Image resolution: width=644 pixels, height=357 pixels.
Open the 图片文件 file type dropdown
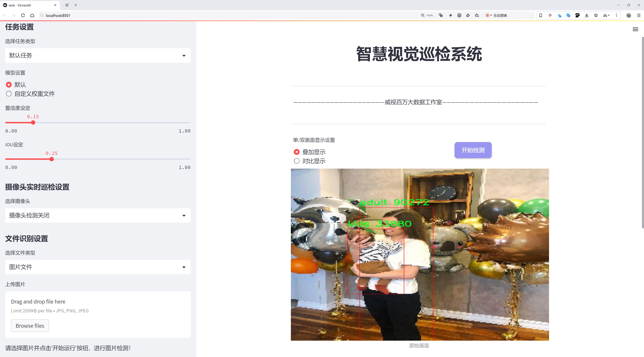click(98, 267)
